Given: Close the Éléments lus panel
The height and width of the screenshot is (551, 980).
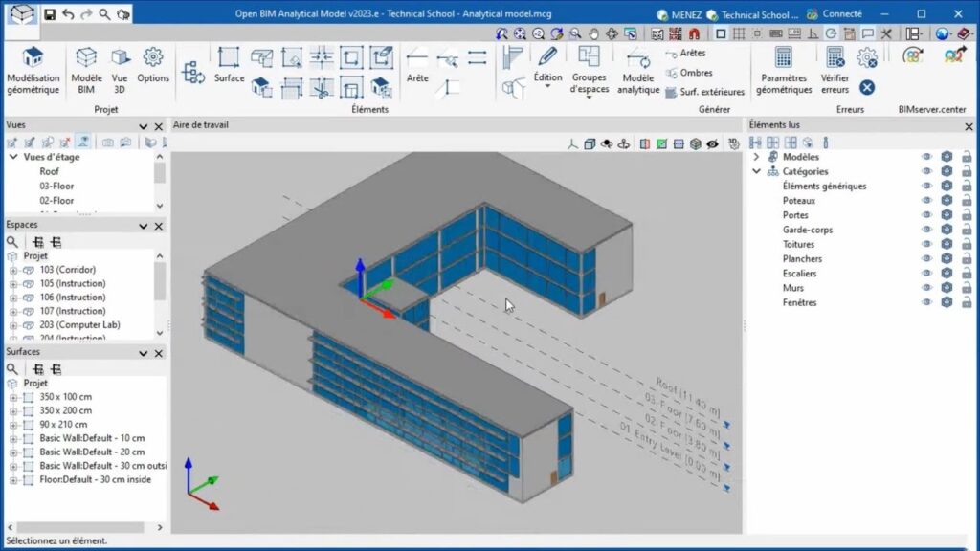Looking at the screenshot, I should tap(969, 125).
